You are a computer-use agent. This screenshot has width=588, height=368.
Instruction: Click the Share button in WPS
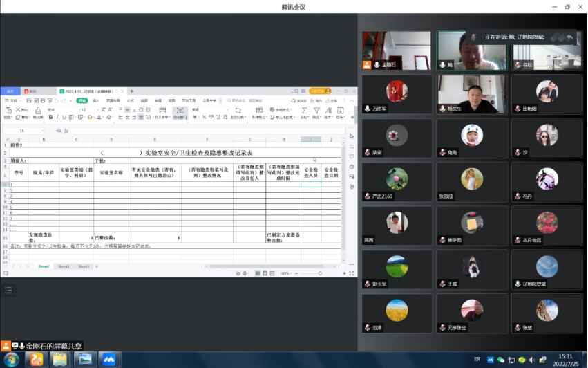coord(332,100)
